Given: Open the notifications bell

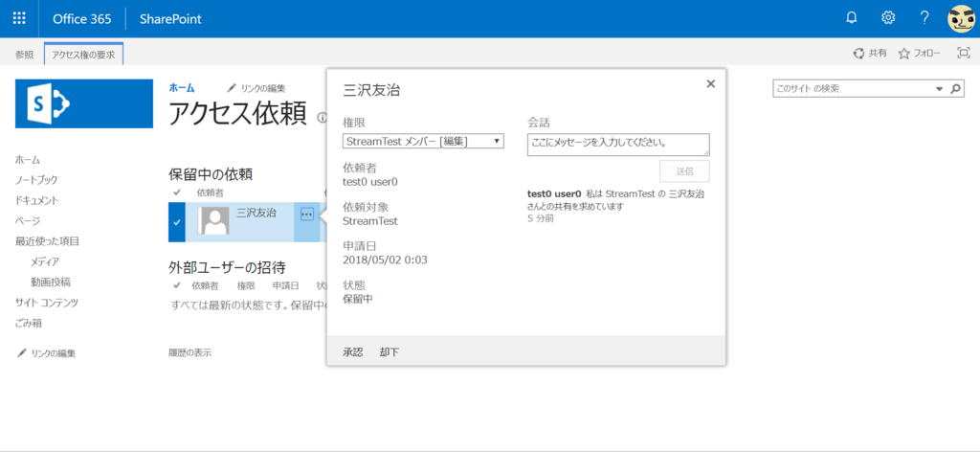Looking at the screenshot, I should 851,18.
